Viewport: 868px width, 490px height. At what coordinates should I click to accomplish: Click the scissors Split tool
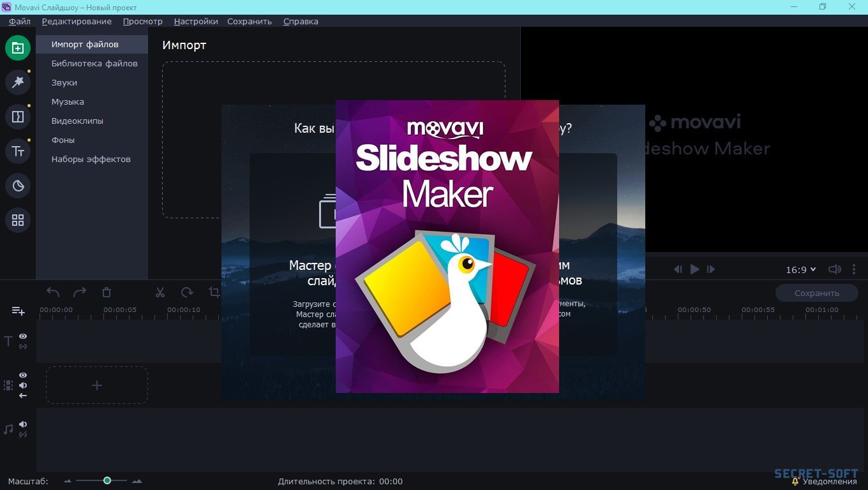coord(160,292)
